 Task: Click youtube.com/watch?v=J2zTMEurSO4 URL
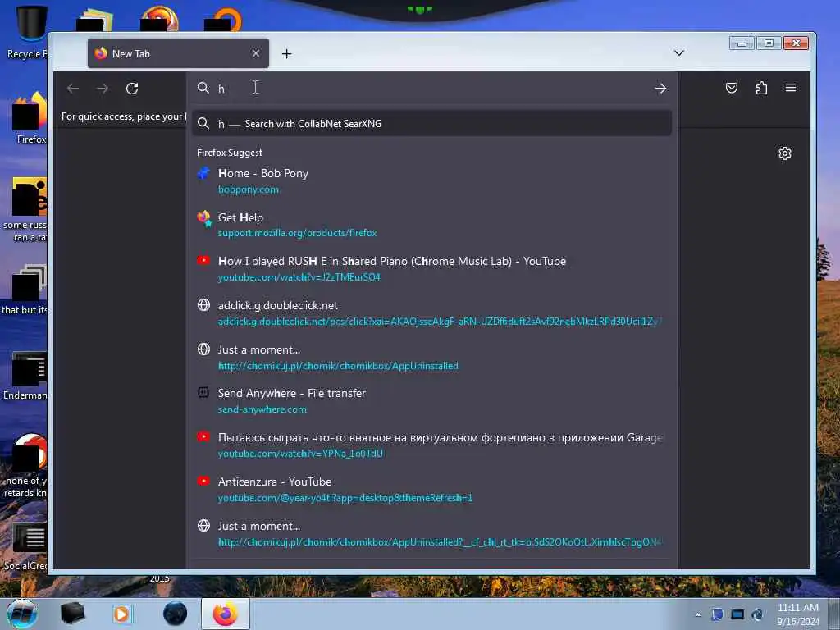[x=299, y=277]
